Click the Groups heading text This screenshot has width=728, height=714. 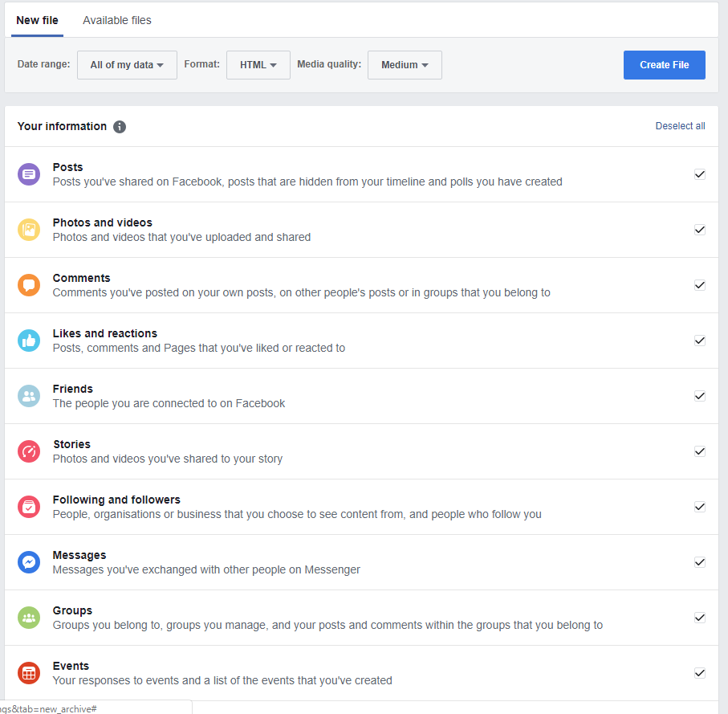click(x=72, y=610)
